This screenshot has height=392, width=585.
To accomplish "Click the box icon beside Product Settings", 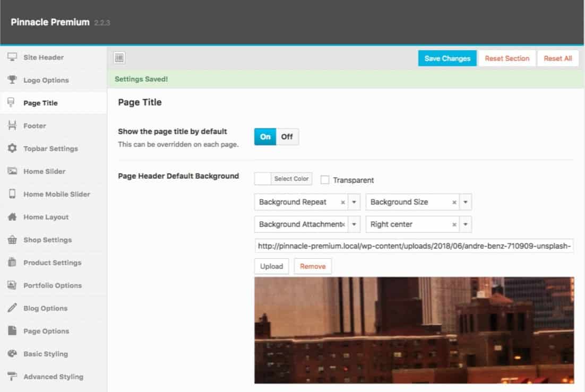I will click(x=12, y=262).
